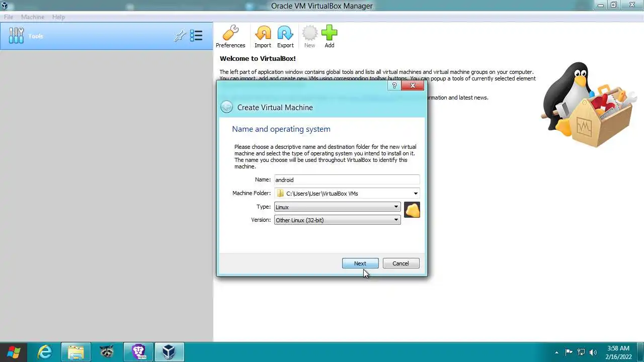The height and width of the screenshot is (362, 644).
Task: Click the Tools icon in left panel
Action: 16,35
